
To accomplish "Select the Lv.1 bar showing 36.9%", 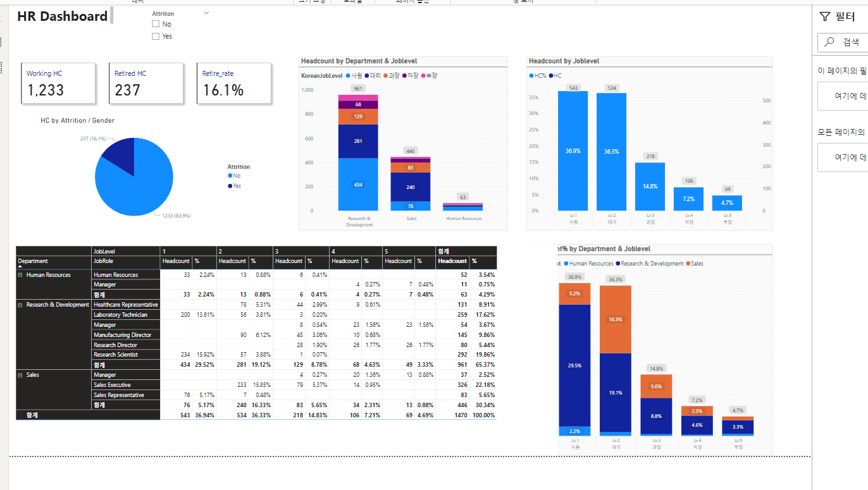I will coord(573,150).
